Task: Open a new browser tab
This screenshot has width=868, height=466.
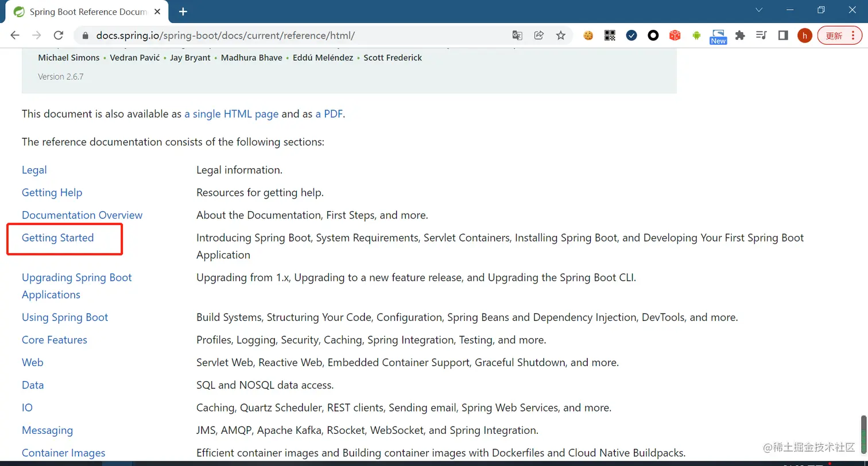Action: pyautogui.click(x=183, y=11)
